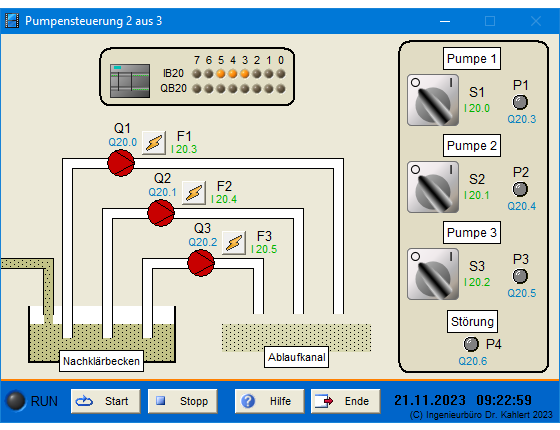
Task: Click the Stopp button
Action: pos(182,401)
